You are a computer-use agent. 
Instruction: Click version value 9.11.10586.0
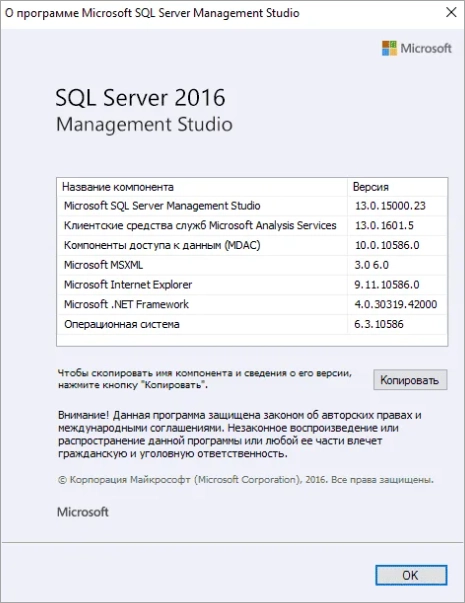pyautogui.click(x=387, y=285)
